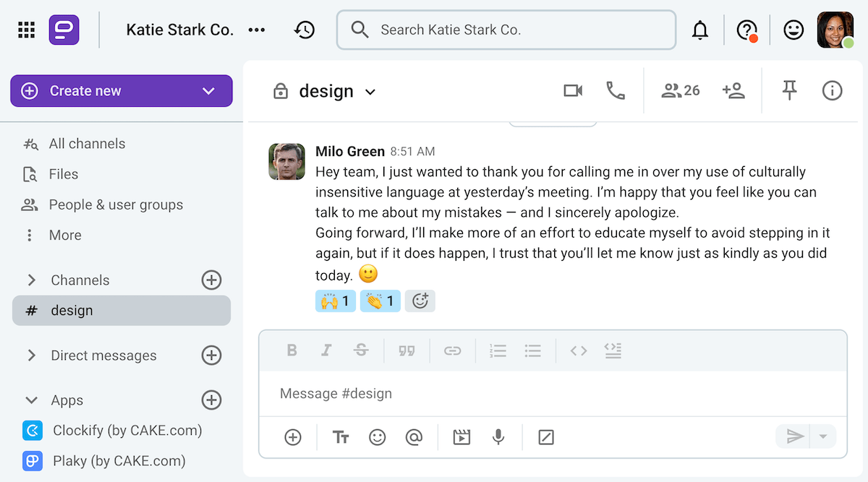The height and width of the screenshot is (482, 868).
Task: Apply bold formatting in the message toolbar
Action: click(292, 350)
